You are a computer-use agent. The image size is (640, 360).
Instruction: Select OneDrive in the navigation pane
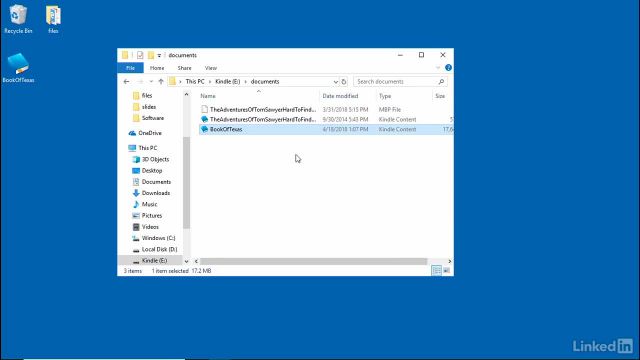[149, 133]
